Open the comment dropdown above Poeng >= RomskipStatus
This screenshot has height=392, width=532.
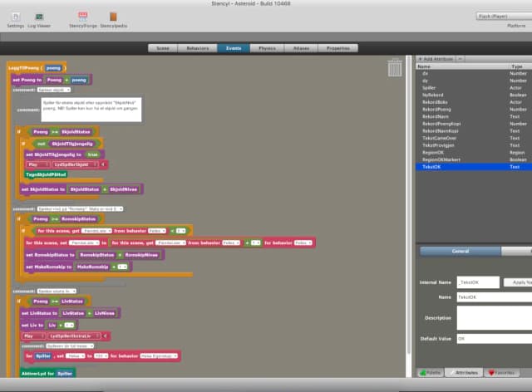pos(80,209)
